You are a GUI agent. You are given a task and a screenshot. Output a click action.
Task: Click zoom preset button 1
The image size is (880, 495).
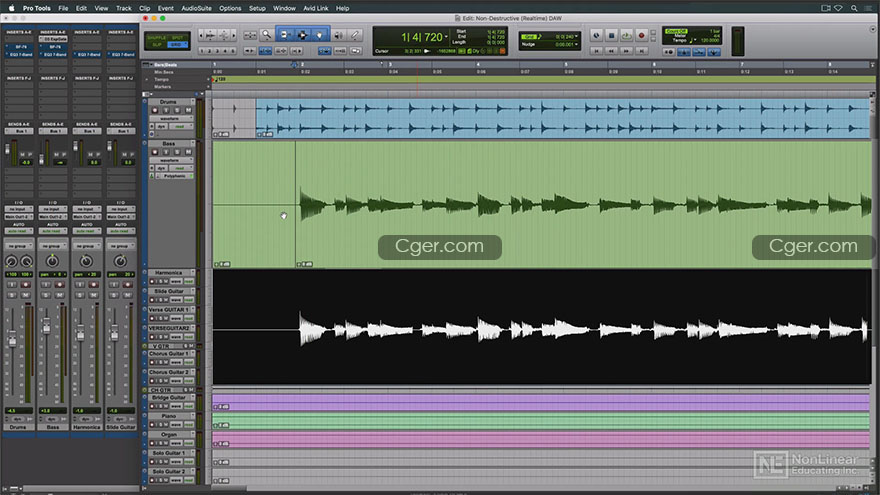click(202, 51)
